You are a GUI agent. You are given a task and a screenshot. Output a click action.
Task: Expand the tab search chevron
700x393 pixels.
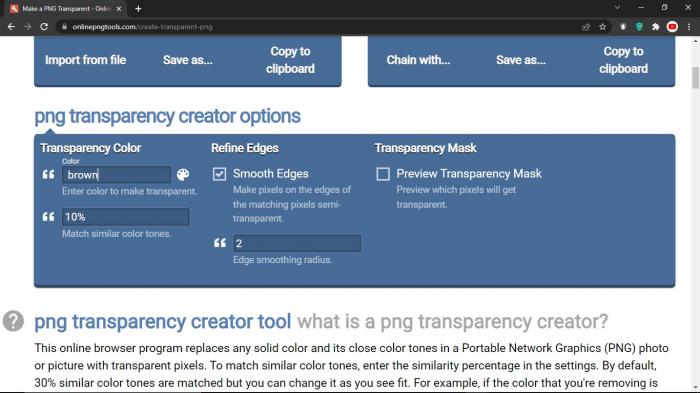click(x=617, y=8)
